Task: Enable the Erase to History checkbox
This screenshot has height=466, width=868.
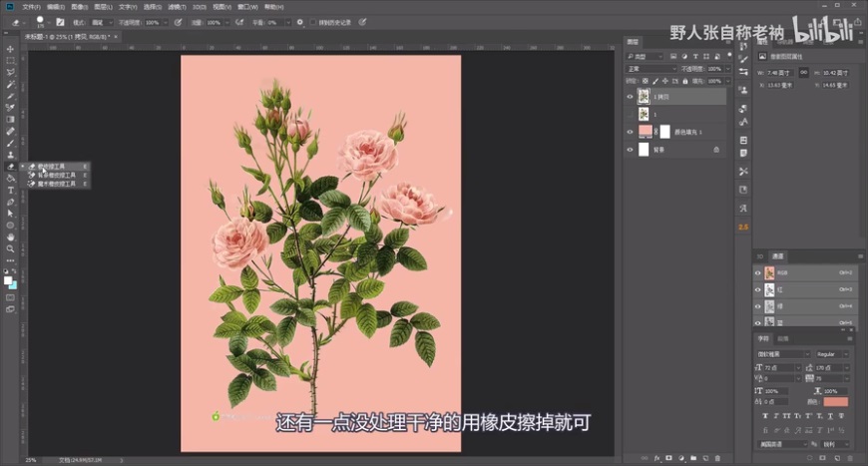Action: [x=313, y=22]
